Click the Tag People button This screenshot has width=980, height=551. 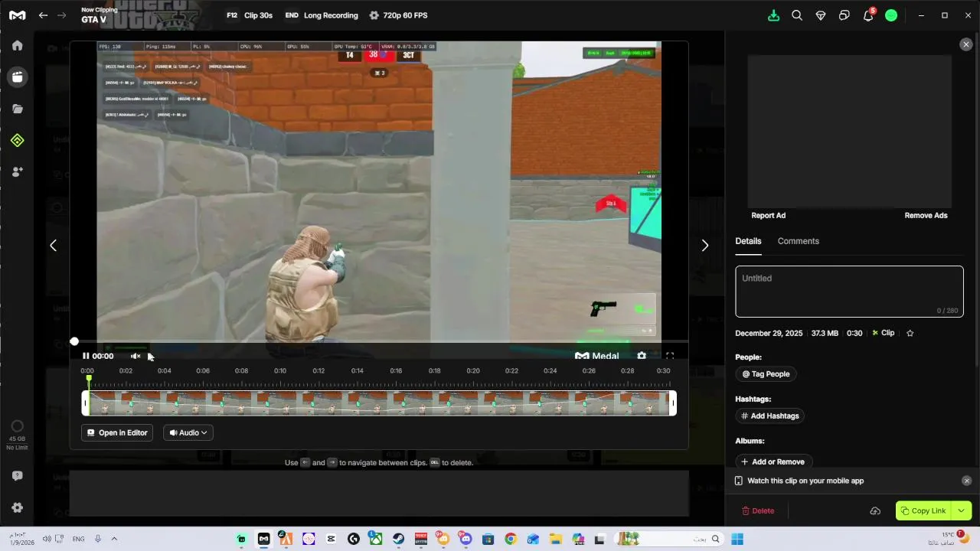coord(766,374)
